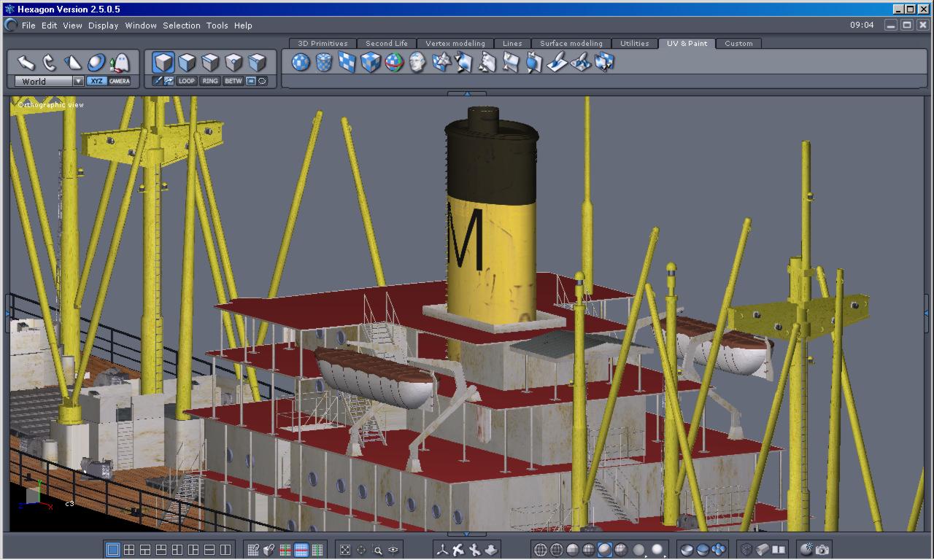934x560 pixels.
Task: Click the eye view icon
Action: [393, 550]
